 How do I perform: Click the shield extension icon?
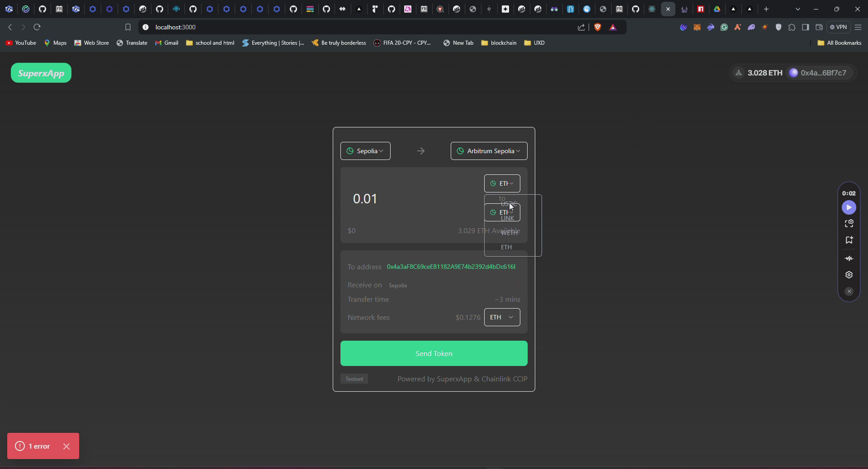778,27
